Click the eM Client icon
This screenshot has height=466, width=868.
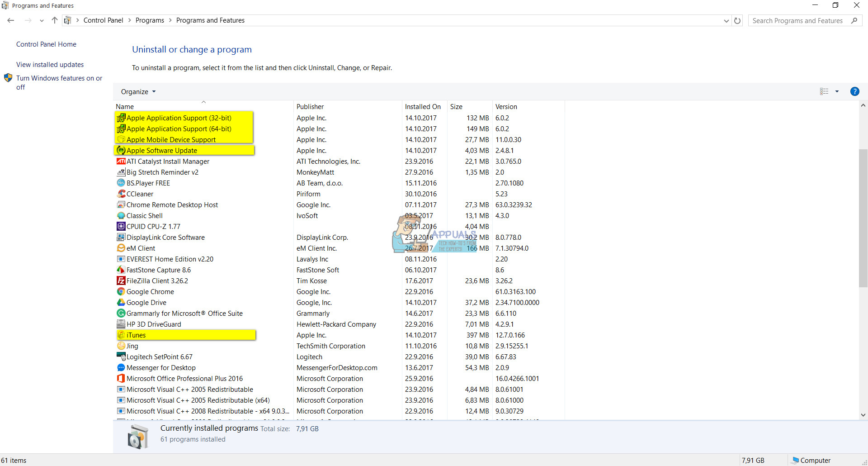(x=121, y=248)
